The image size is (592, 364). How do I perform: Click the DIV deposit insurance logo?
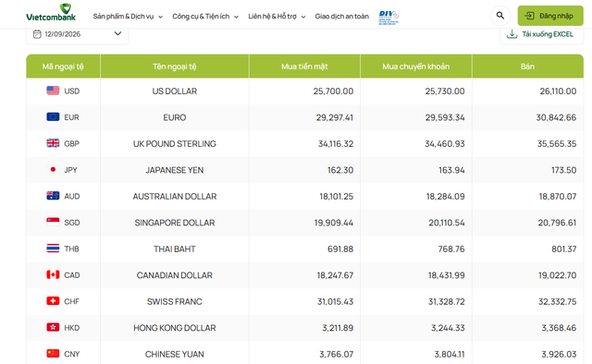(388, 17)
